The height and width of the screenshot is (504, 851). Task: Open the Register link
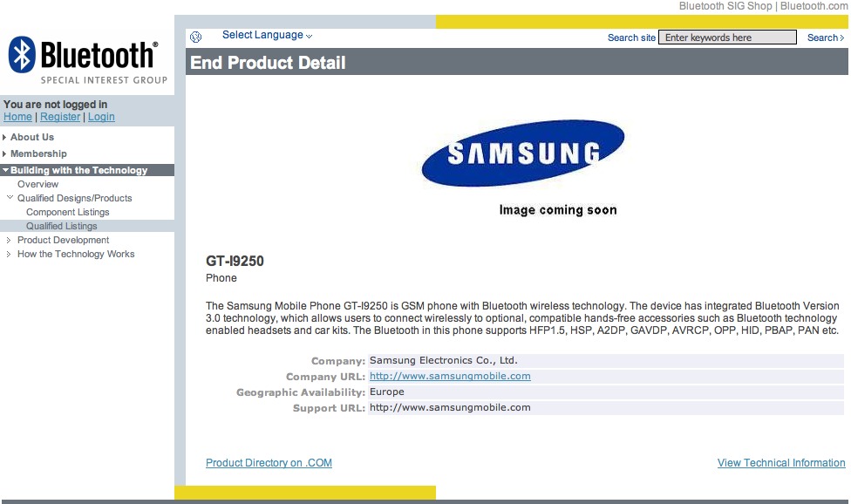click(60, 117)
